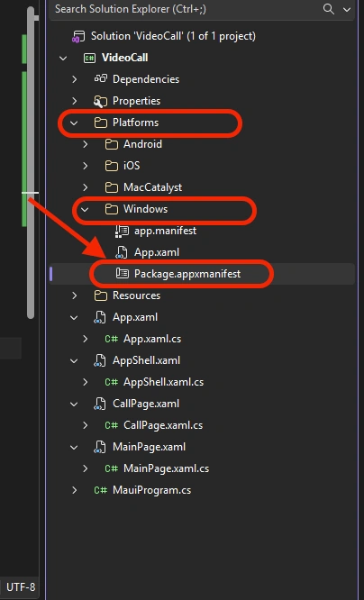Expand the MacCatalyst folder
Viewport: 364px width, 600px height.
[x=85, y=187]
